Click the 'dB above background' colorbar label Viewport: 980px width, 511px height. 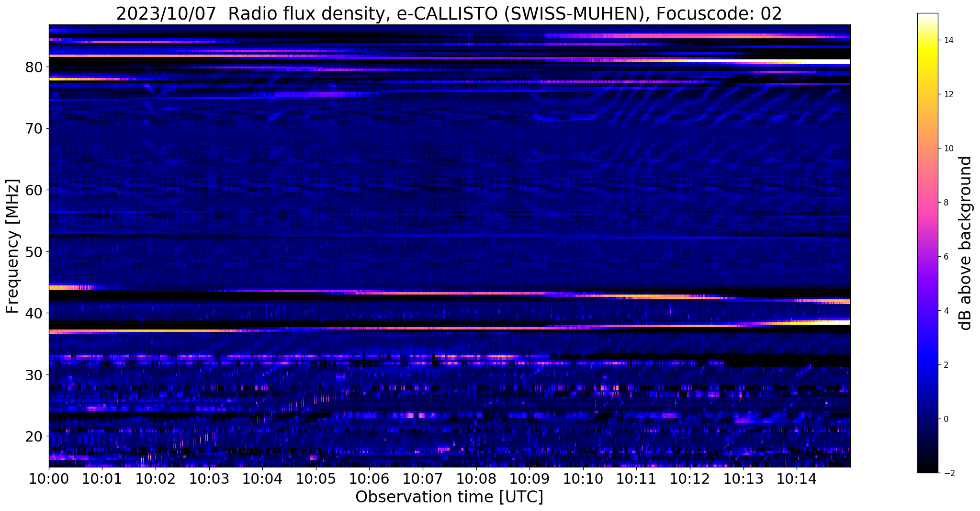[966, 243]
